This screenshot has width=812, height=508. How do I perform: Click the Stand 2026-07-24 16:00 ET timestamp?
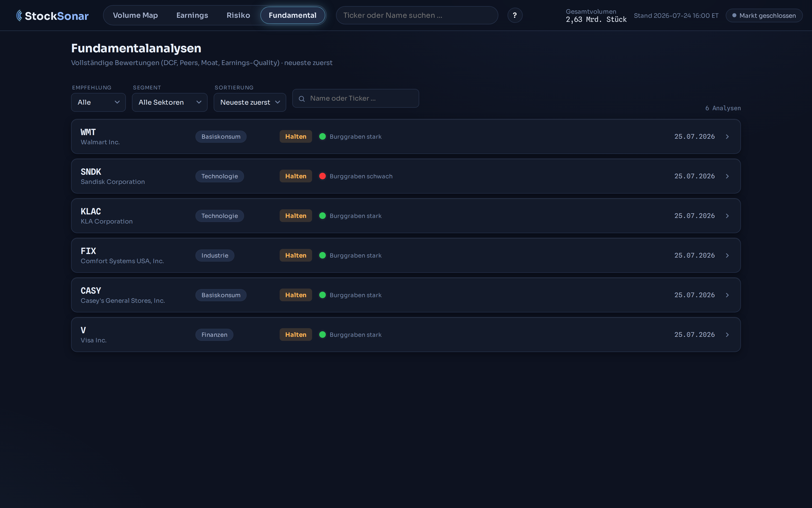tap(676, 15)
